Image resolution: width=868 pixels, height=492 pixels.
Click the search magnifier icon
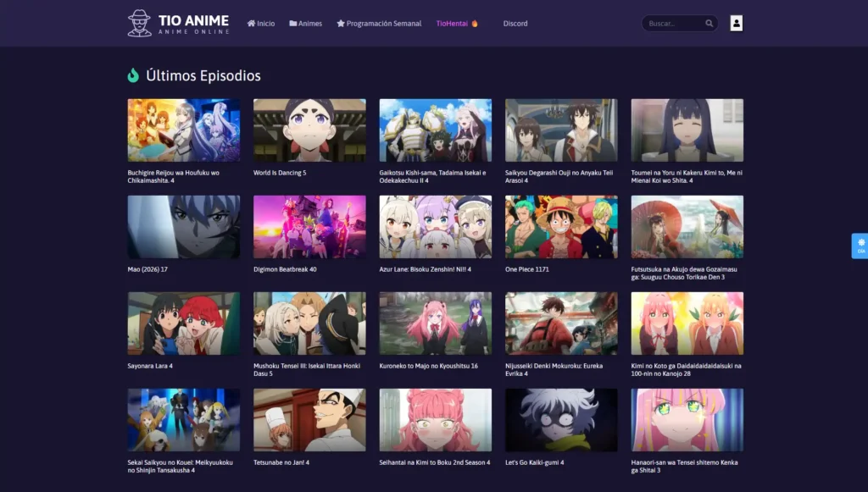[709, 23]
